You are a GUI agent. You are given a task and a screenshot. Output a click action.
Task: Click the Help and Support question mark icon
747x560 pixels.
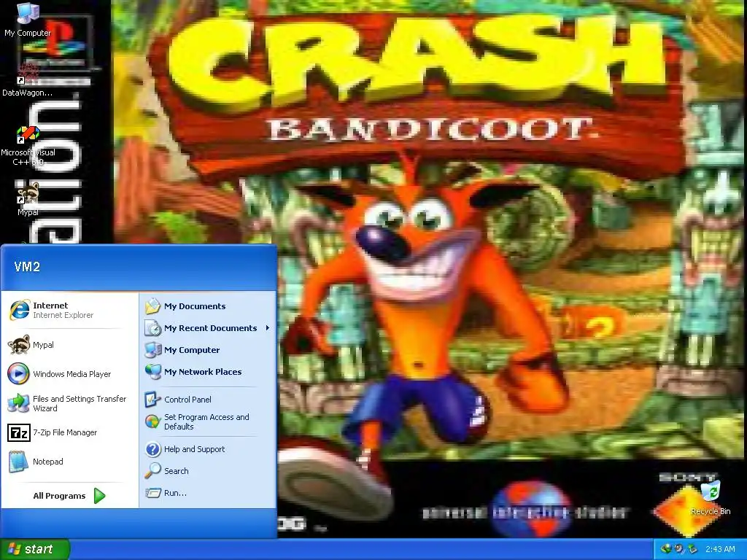(x=153, y=449)
